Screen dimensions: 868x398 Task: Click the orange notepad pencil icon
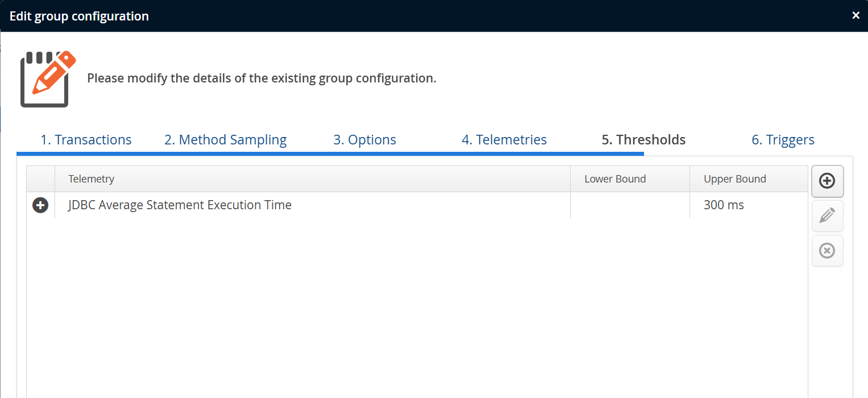pos(48,78)
